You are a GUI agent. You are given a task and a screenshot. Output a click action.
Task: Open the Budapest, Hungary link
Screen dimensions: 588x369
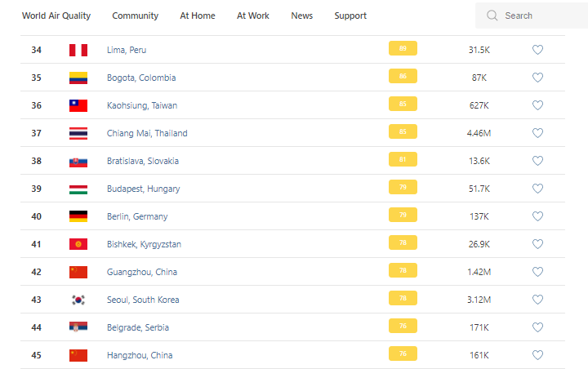(x=144, y=189)
